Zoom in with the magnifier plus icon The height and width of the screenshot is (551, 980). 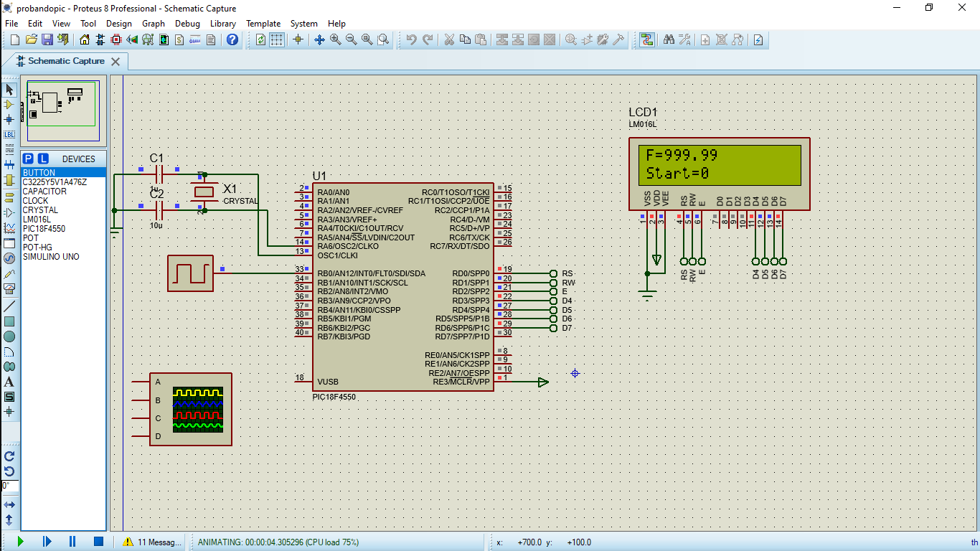pyautogui.click(x=336, y=39)
